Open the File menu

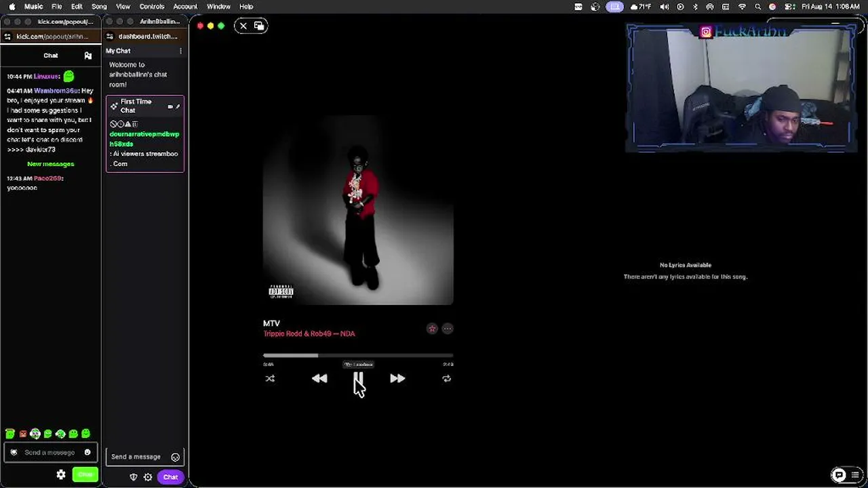tap(57, 7)
